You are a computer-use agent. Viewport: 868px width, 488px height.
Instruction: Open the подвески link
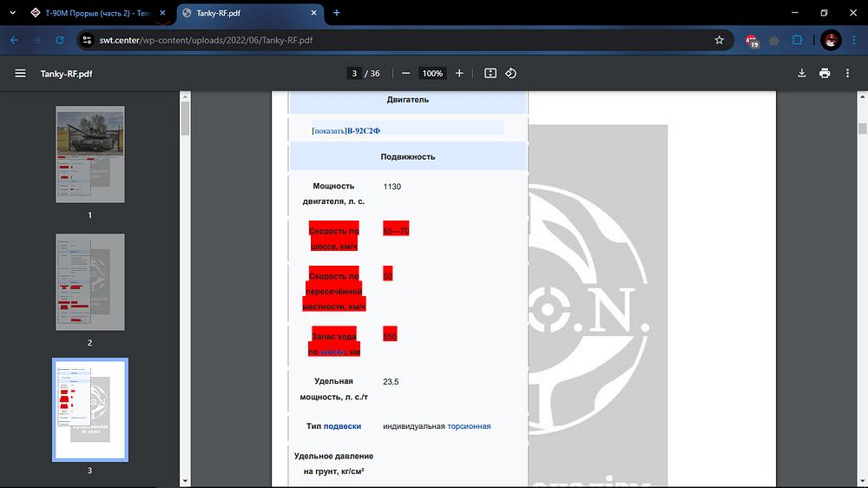coord(342,426)
